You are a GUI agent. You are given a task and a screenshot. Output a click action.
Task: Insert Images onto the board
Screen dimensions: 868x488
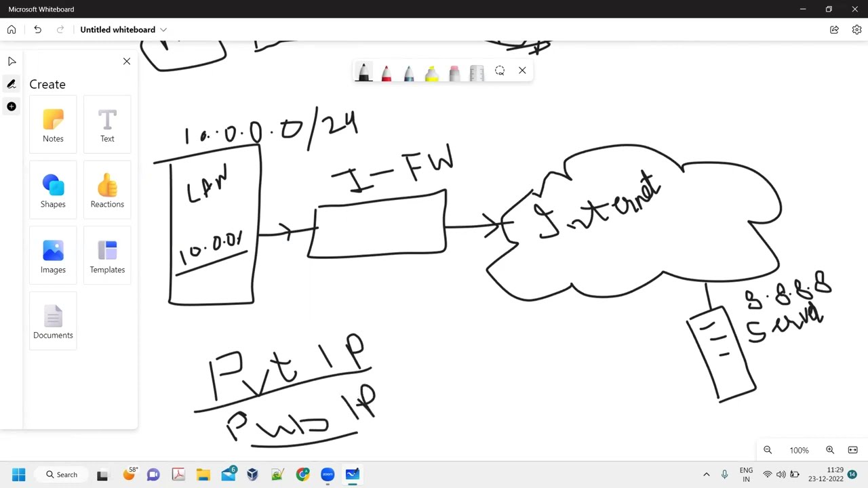click(53, 256)
